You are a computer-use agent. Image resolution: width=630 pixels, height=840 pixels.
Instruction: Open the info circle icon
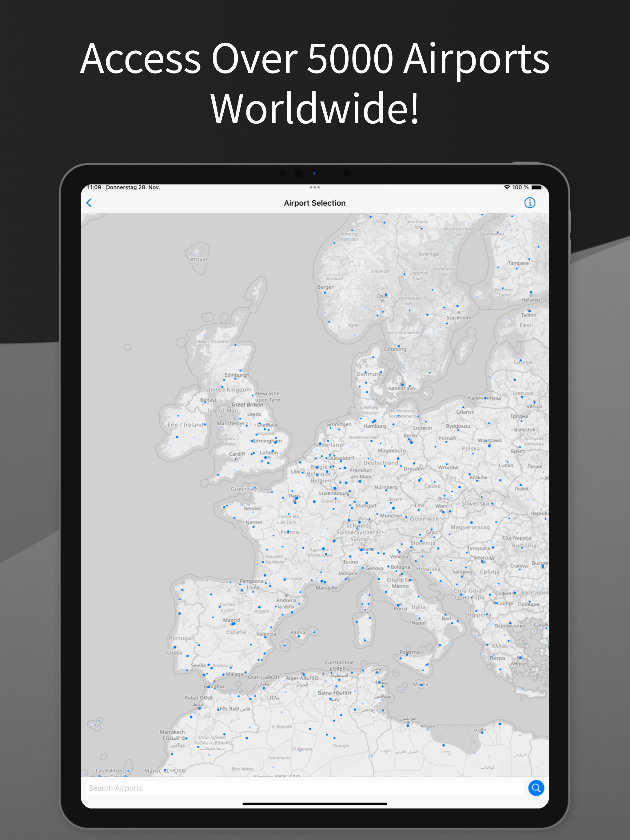tap(529, 203)
